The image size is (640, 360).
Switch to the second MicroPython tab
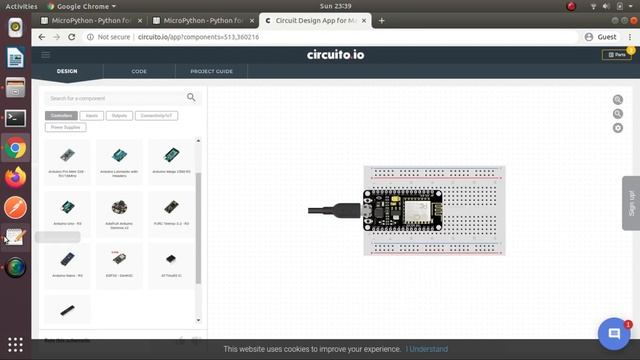(203, 20)
